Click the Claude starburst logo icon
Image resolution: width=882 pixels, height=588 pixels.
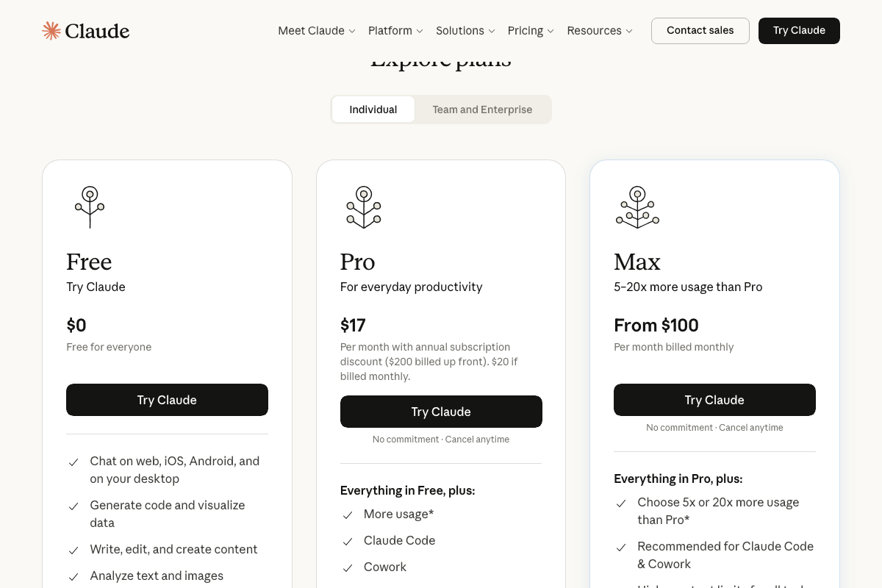point(51,30)
